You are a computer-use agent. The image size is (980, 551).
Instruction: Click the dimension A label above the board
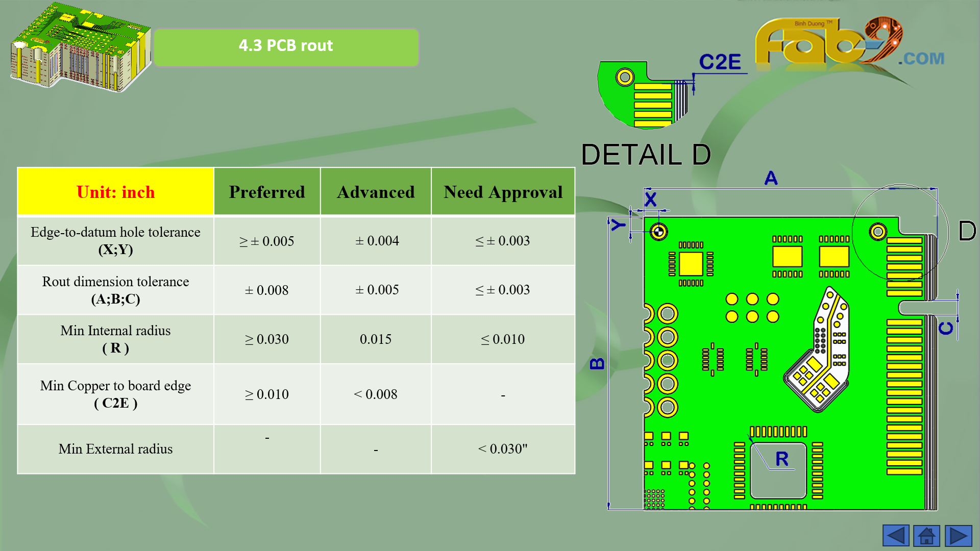(771, 178)
